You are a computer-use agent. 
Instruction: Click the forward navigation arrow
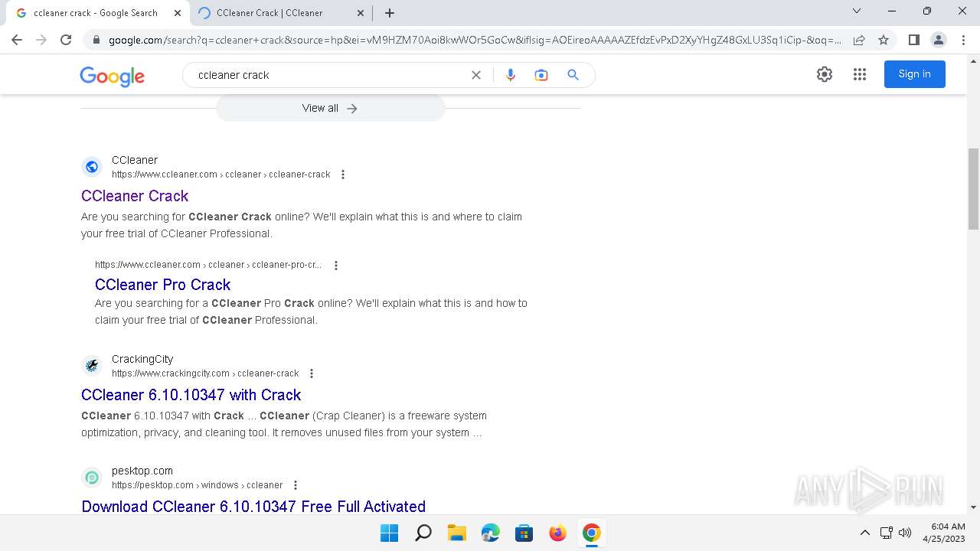click(41, 40)
